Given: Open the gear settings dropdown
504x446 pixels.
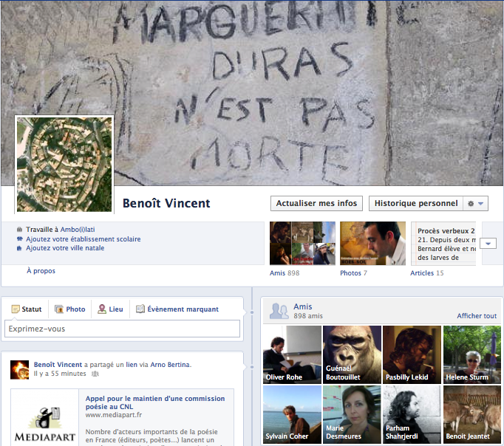Looking at the screenshot, I should click(x=475, y=204).
